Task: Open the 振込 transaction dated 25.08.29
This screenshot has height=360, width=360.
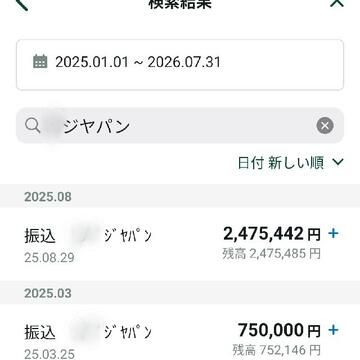Action: [180, 244]
